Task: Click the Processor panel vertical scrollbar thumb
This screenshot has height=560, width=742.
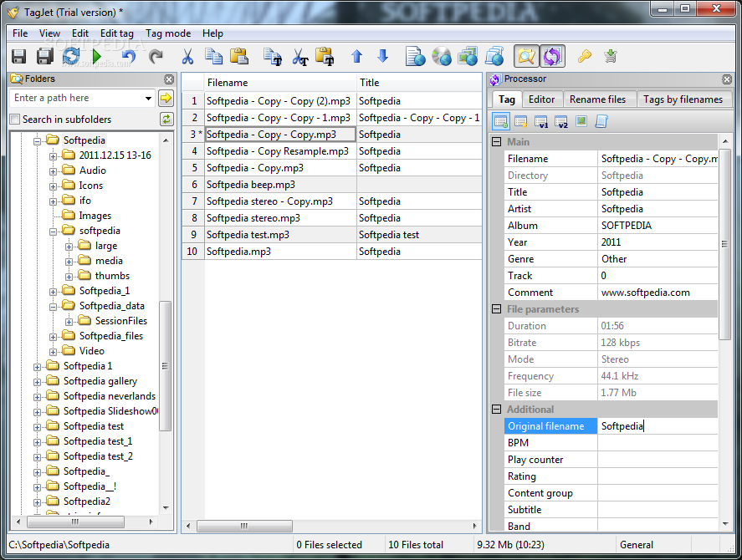Action: point(724,244)
